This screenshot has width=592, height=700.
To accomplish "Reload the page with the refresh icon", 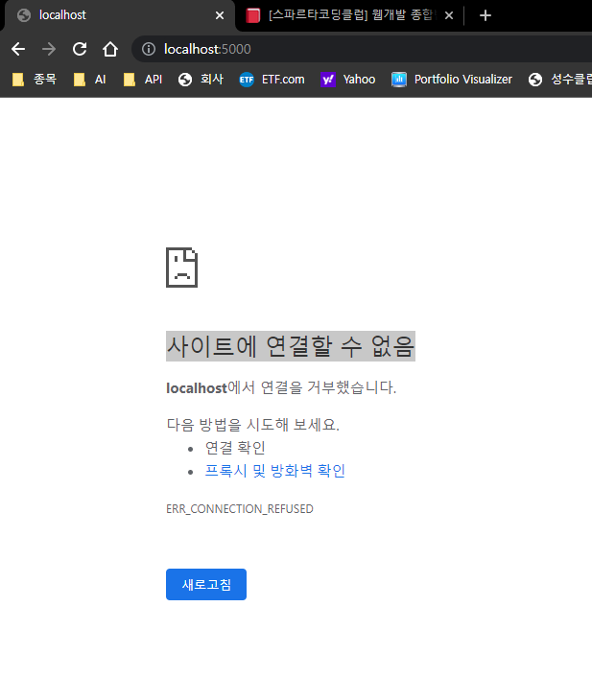I will 80,49.
